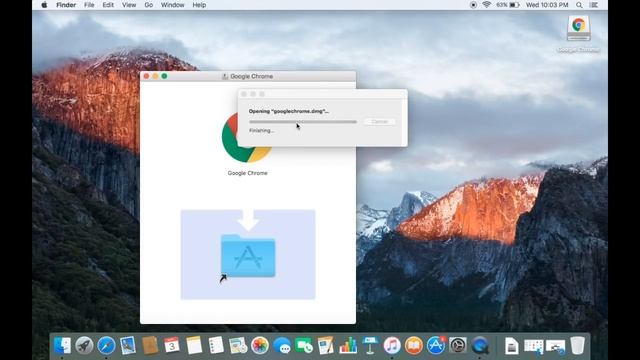Open the Window menu

172,5
